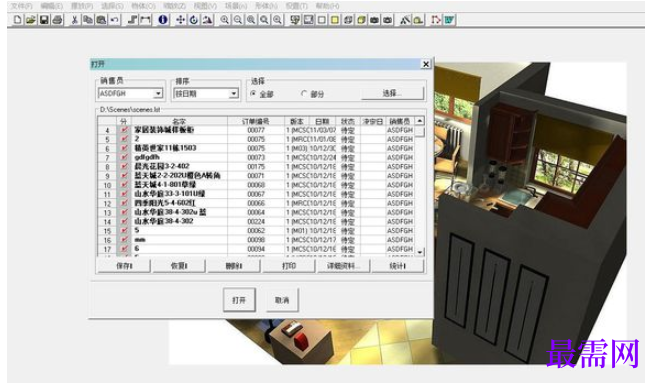Open the 选择(S) menu
This screenshot has width=658, height=385.
pyautogui.click(x=112, y=6)
